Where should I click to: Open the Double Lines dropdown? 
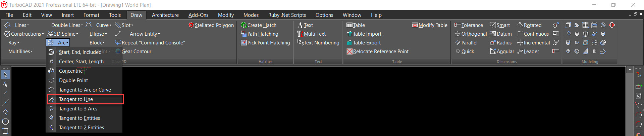tap(67, 25)
